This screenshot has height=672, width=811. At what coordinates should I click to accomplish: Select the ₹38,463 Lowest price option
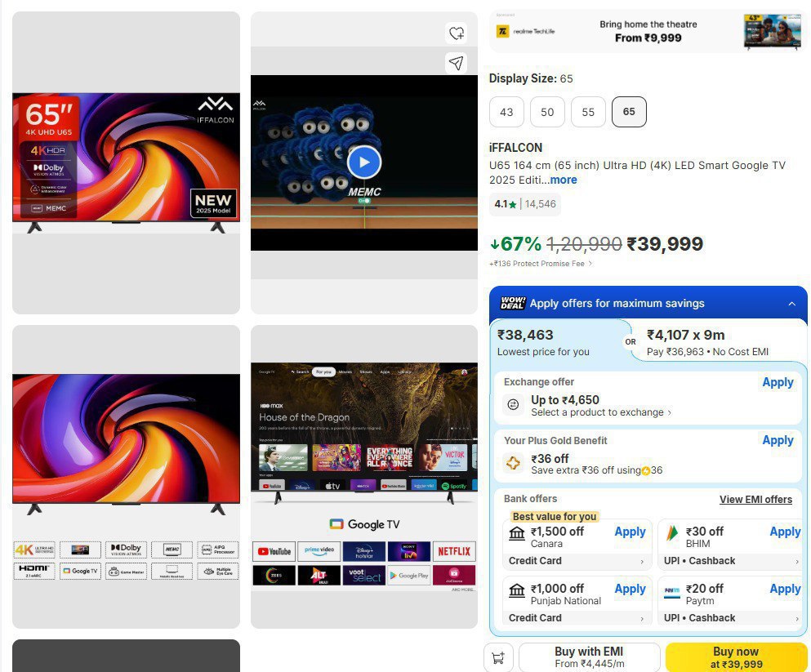point(559,343)
